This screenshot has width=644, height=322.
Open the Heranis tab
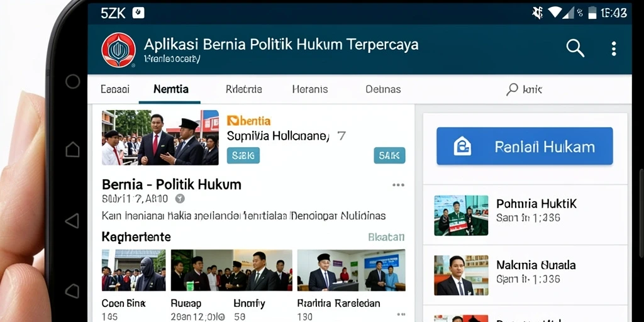coord(310,89)
